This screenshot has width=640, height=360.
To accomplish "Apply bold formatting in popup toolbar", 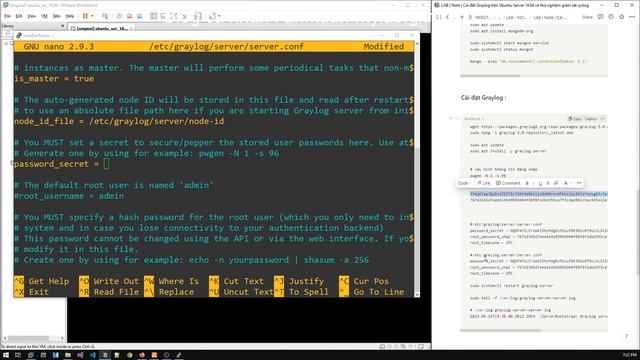I will click(527, 183).
